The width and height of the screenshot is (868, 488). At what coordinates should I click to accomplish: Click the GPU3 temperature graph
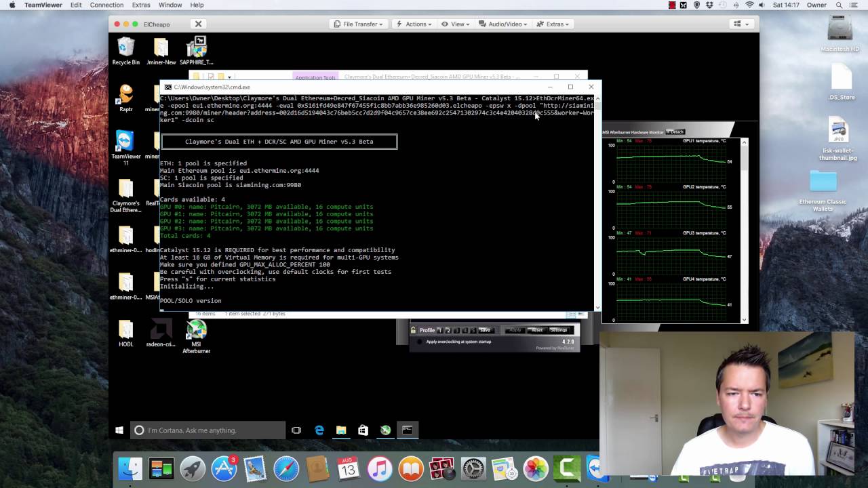tap(671, 256)
